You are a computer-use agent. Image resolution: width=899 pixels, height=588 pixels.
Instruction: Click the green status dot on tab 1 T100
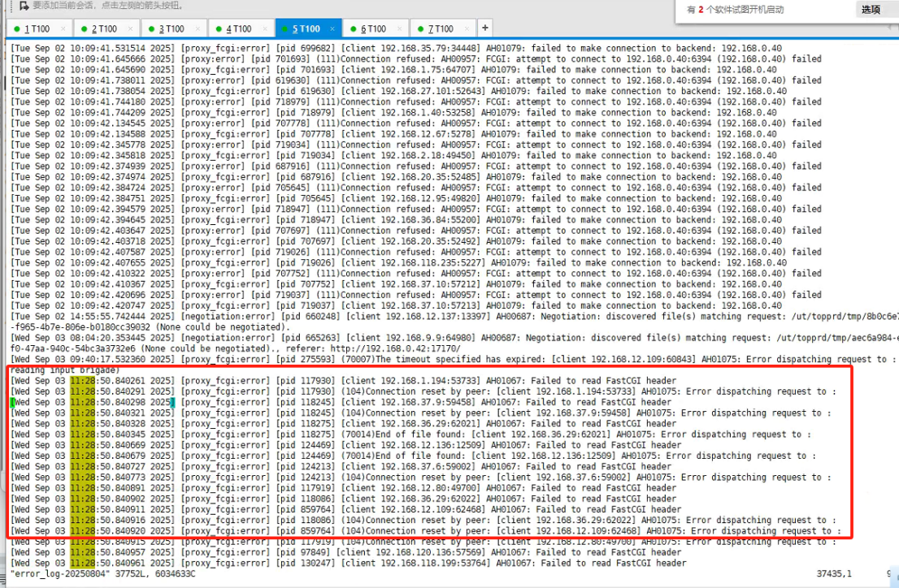pos(18,27)
